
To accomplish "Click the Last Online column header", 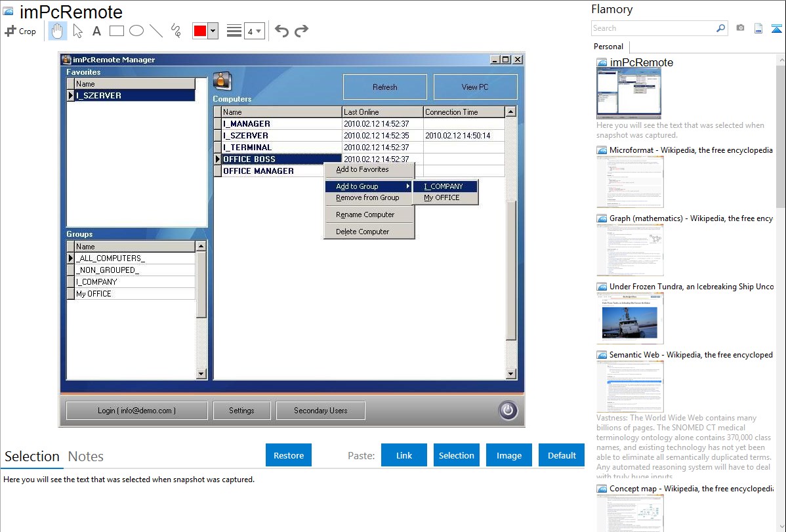I will [x=383, y=112].
